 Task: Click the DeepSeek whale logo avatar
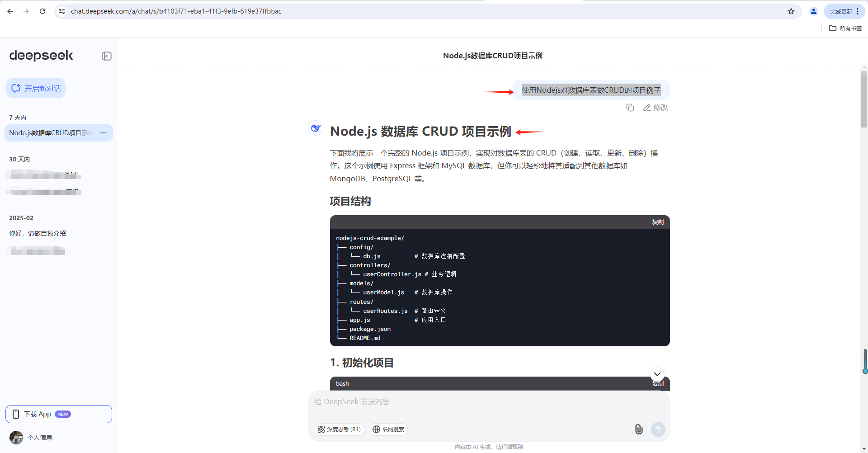click(x=316, y=128)
